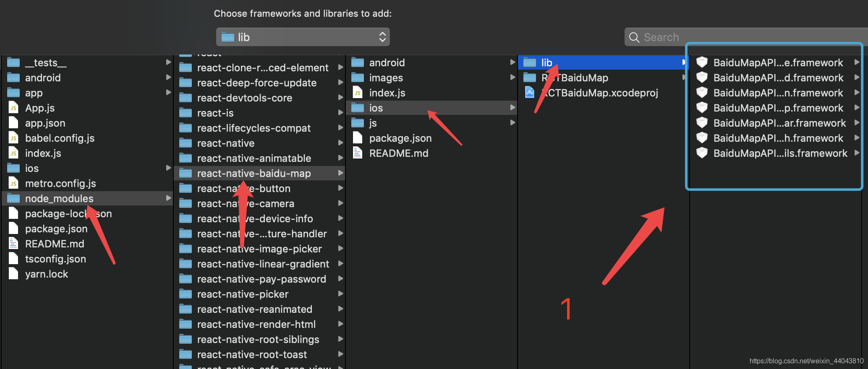Click the js folder icon
The image size is (868, 369).
point(358,123)
